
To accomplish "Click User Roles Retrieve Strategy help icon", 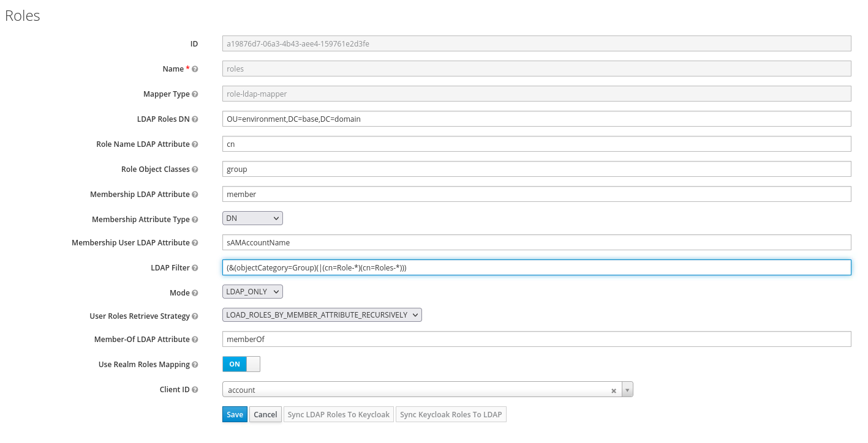I will 195,316.
